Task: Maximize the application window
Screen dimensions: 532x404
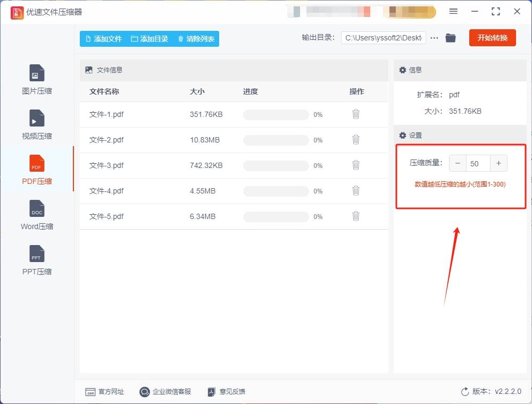Action: pos(495,12)
